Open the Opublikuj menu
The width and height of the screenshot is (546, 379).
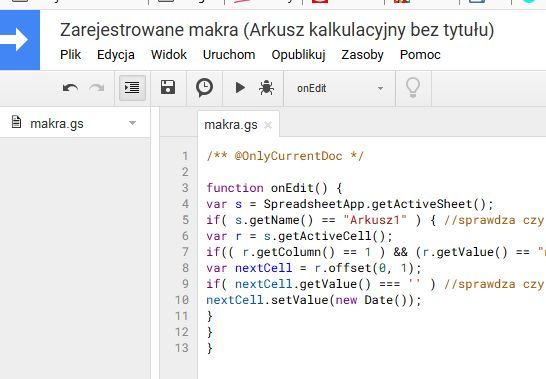[x=298, y=55]
